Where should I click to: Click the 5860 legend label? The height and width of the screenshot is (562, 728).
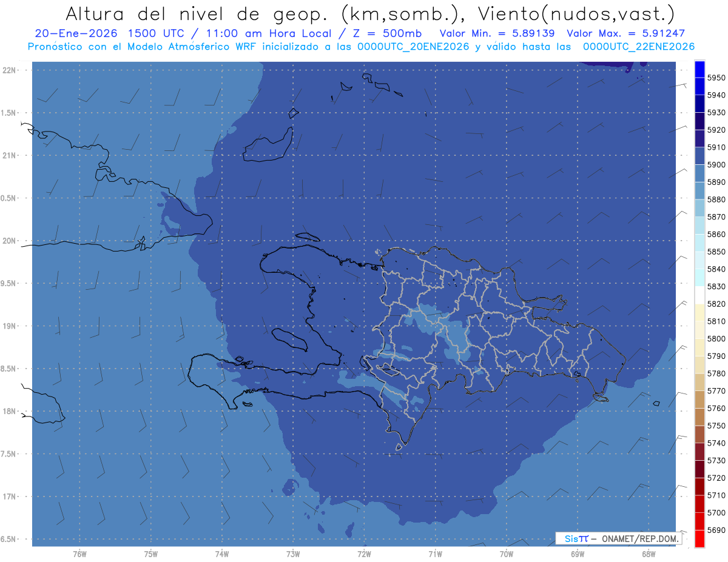coord(716,234)
